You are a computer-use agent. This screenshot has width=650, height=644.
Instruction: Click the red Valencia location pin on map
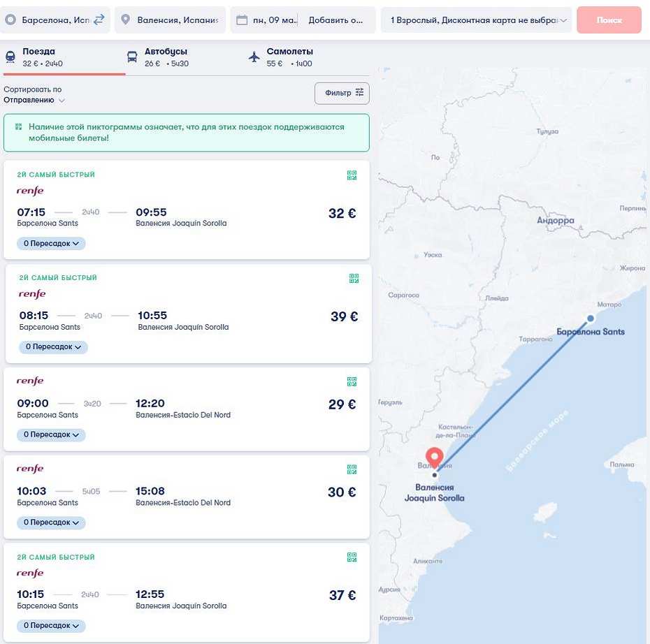tap(435, 458)
